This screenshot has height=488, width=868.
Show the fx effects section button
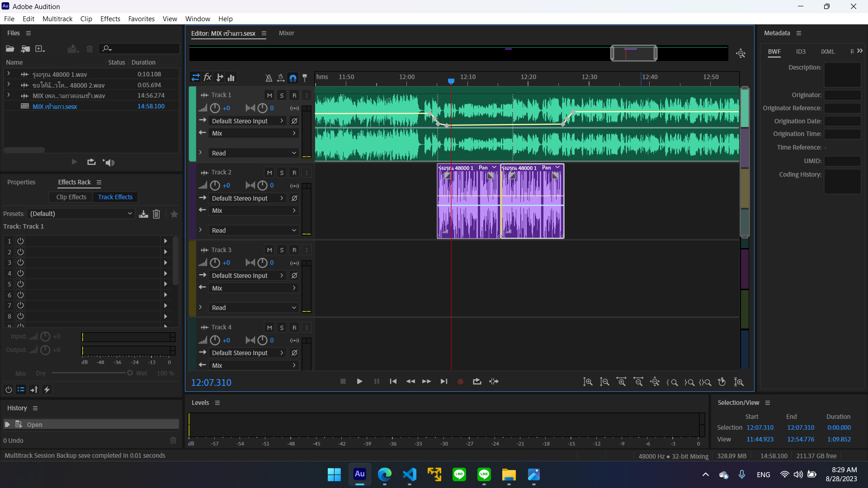click(208, 77)
